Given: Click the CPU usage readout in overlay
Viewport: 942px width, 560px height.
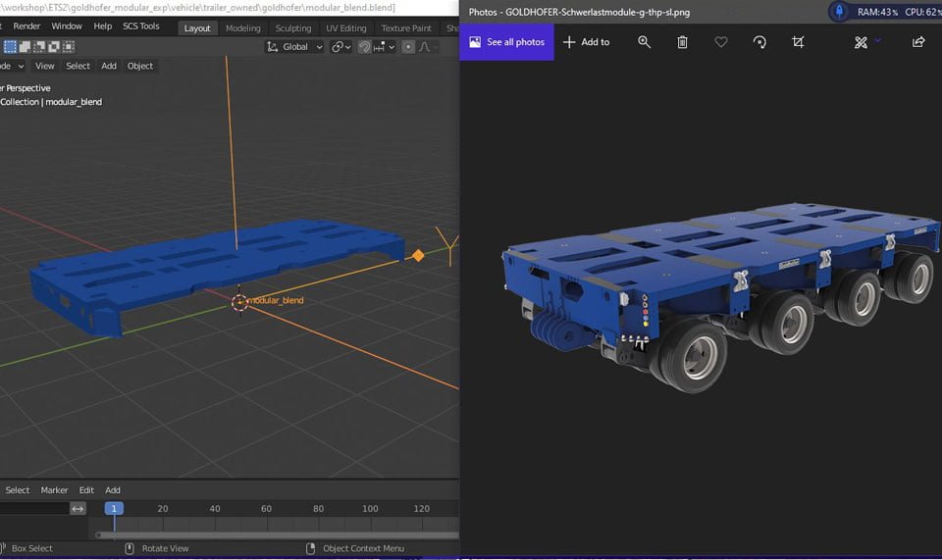Looking at the screenshot, I should 923,12.
